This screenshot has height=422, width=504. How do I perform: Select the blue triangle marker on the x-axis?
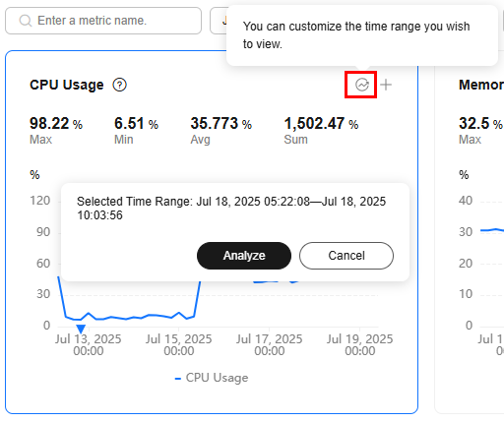(81, 329)
